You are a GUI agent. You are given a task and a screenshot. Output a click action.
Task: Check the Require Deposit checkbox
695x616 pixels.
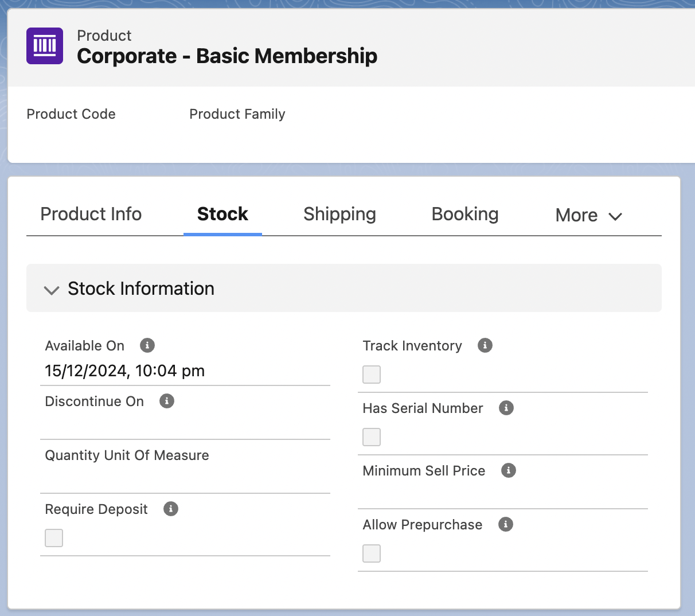point(54,538)
